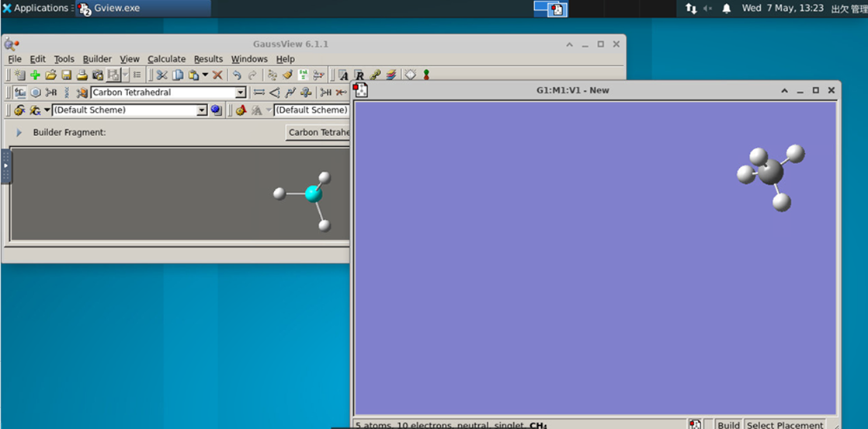
Task: Open the Save Movie dropdown arrow
Action: tap(126, 75)
